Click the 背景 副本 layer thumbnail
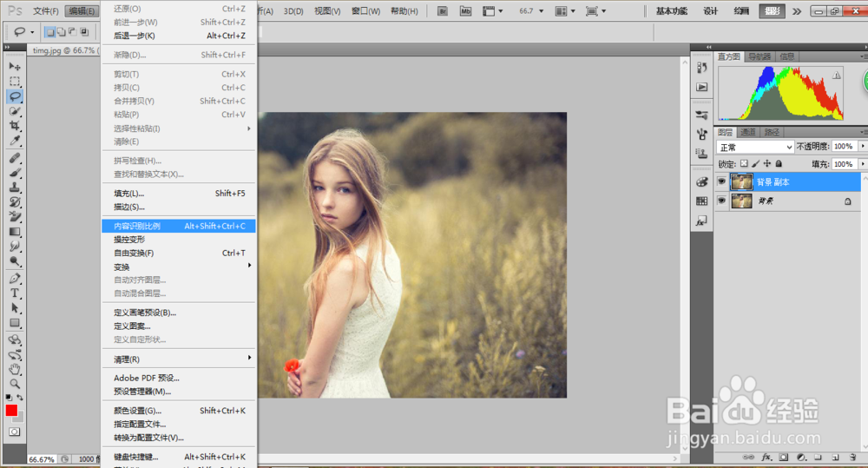This screenshot has height=468, width=868. coord(741,182)
